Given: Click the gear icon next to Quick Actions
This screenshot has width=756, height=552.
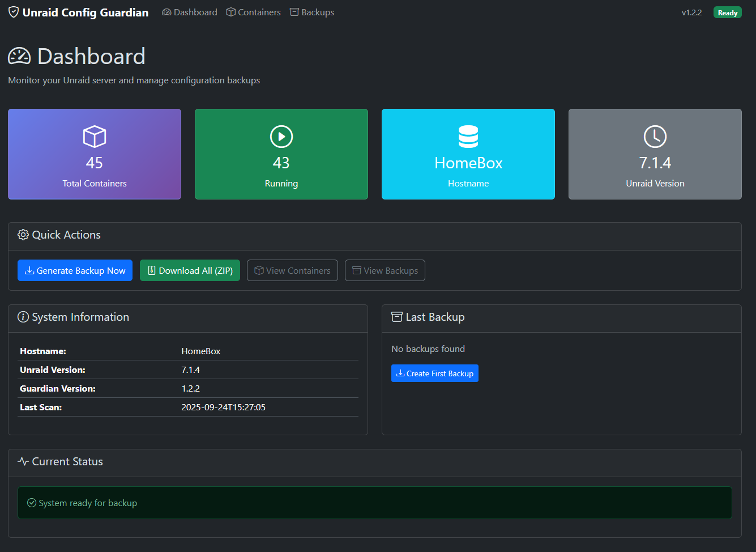Looking at the screenshot, I should (23, 235).
